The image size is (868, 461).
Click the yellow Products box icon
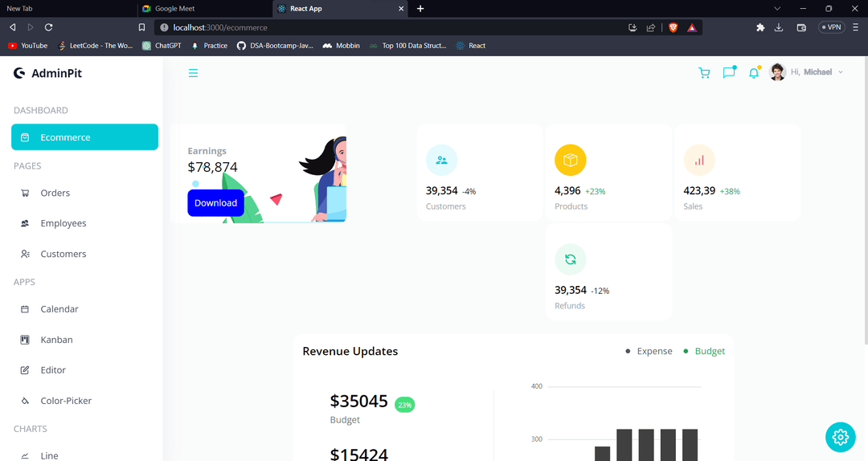pyautogui.click(x=570, y=160)
